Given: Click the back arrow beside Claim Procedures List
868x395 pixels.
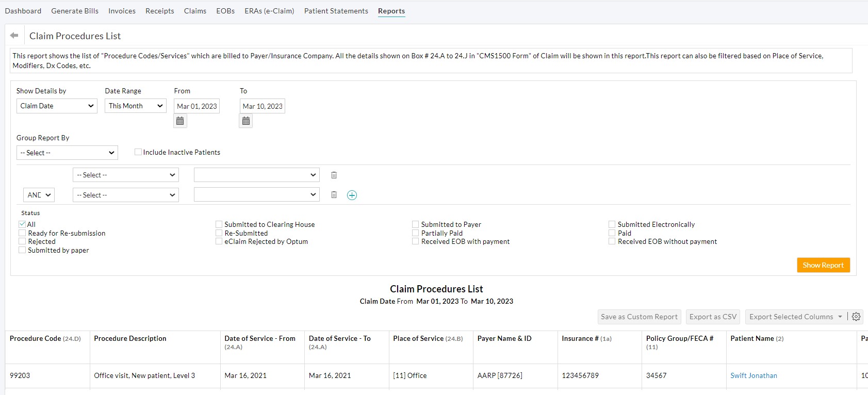Looking at the screenshot, I should point(14,36).
